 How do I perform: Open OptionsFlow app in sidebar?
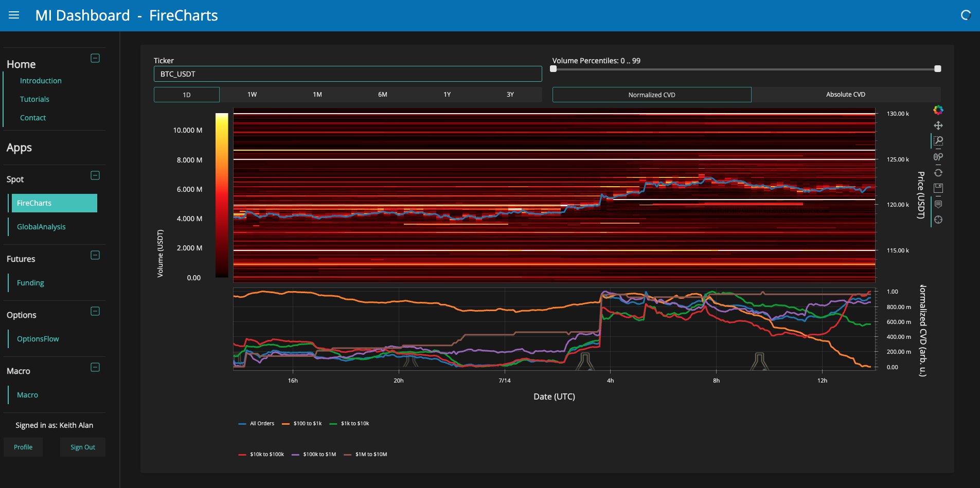(x=38, y=339)
